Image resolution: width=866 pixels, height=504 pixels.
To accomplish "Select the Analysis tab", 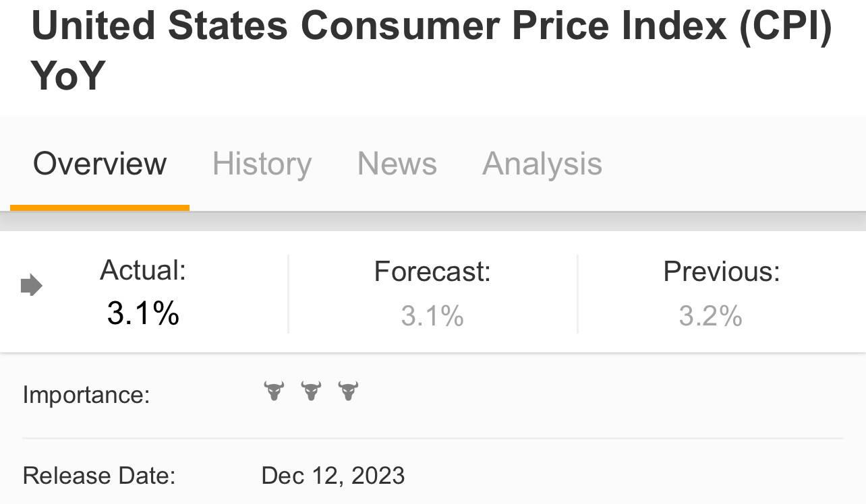I will 542,164.
